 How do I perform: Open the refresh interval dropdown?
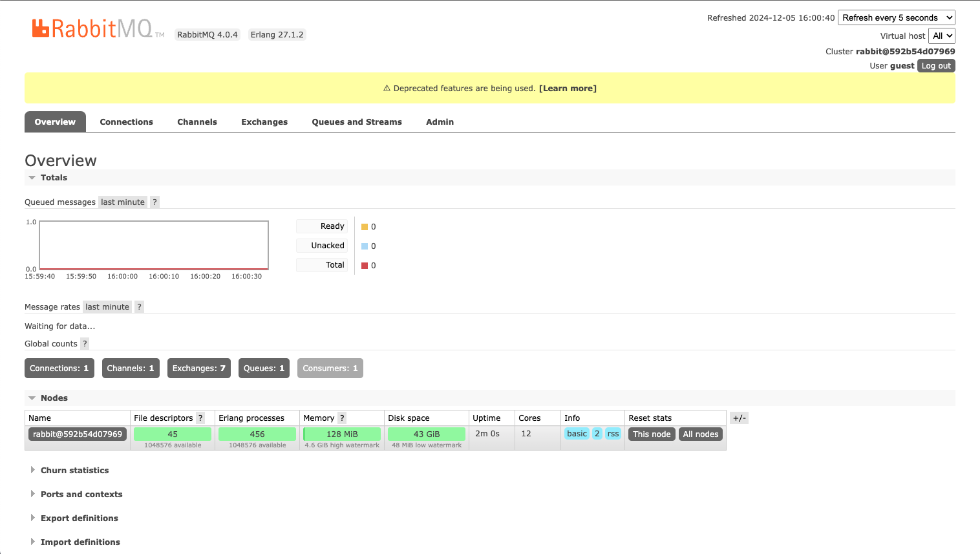896,17
